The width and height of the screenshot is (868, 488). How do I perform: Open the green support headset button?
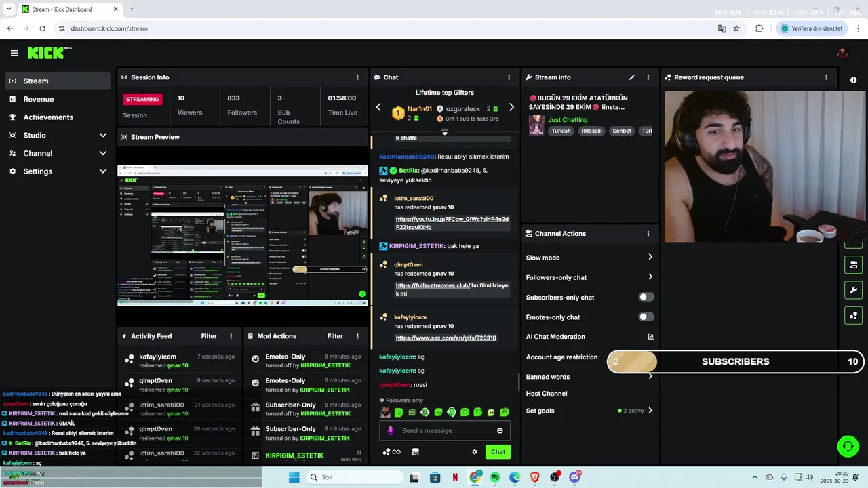[848, 446]
